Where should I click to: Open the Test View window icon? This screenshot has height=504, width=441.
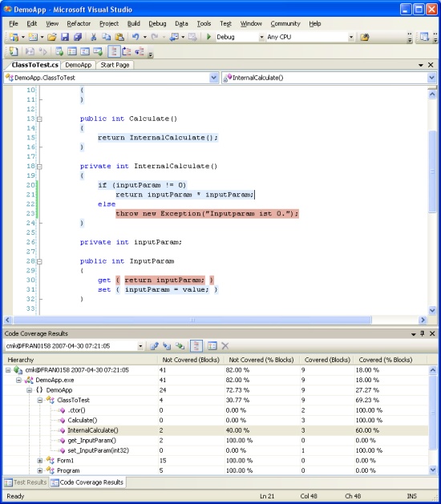pos(59,51)
